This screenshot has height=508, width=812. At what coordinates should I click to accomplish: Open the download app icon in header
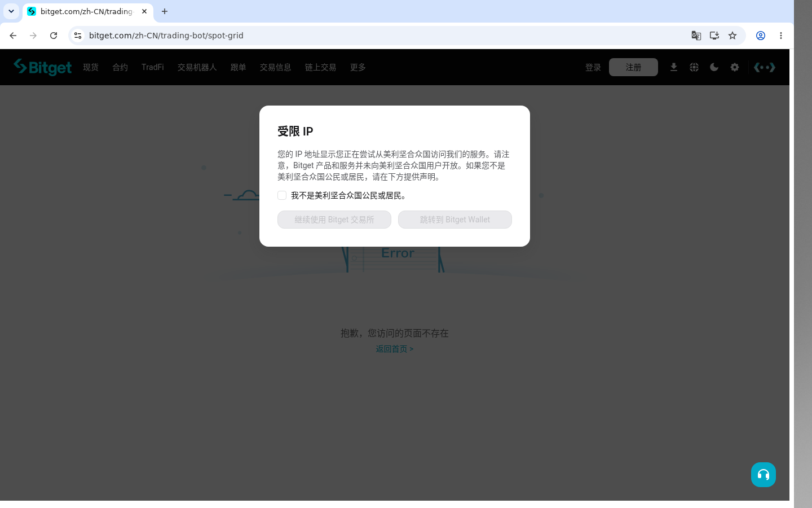674,67
